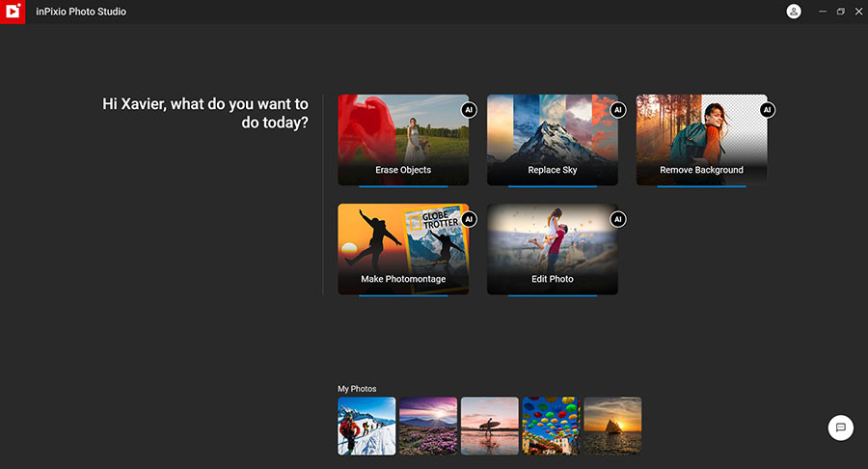The image size is (868, 469).
Task: Click the AI badge on Remove Background
Action: [x=768, y=110]
